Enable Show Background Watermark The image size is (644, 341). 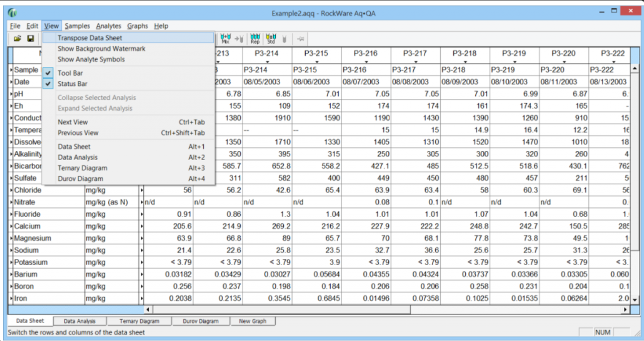[129, 48]
